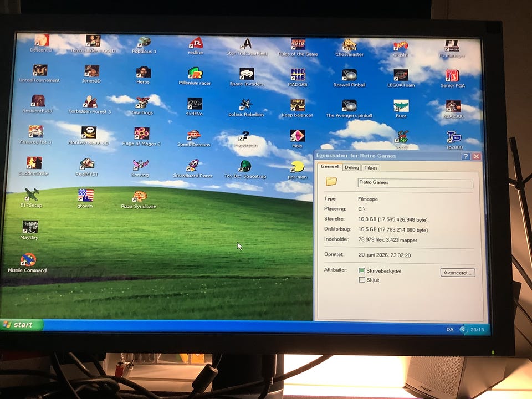Select the B17Setup airplane icon
532x399 pixels.
[32, 195]
